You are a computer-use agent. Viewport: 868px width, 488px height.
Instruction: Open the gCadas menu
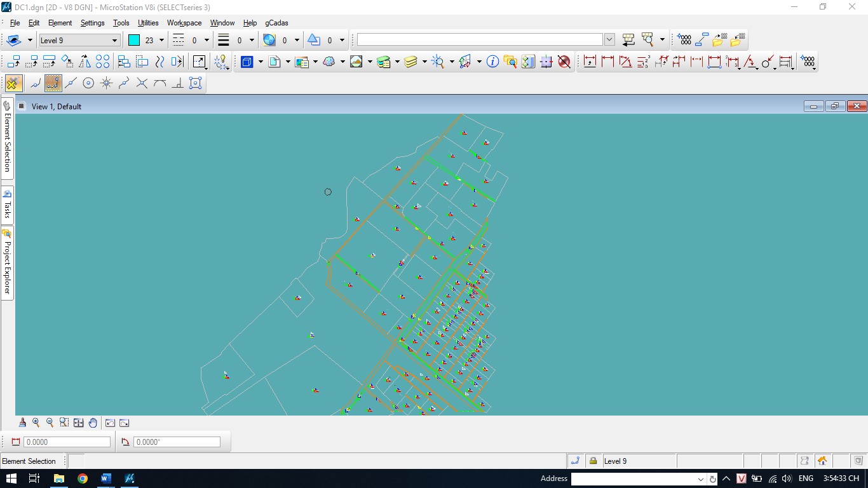click(x=276, y=23)
